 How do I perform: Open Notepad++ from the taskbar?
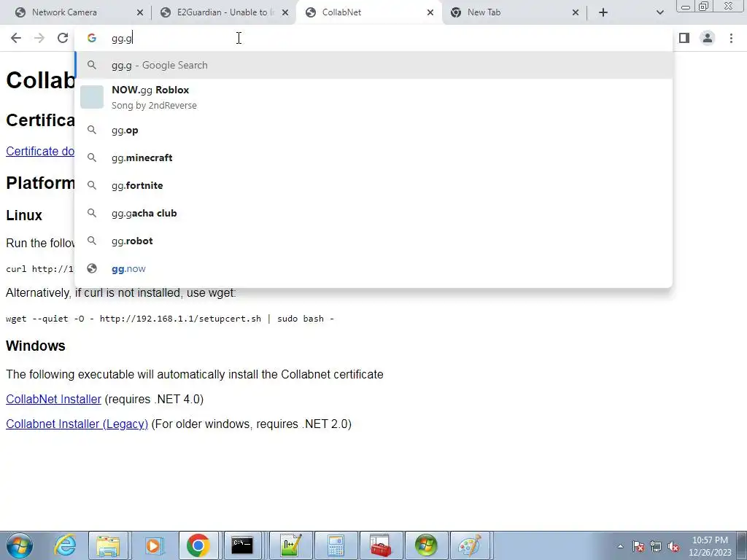[291, 545]
